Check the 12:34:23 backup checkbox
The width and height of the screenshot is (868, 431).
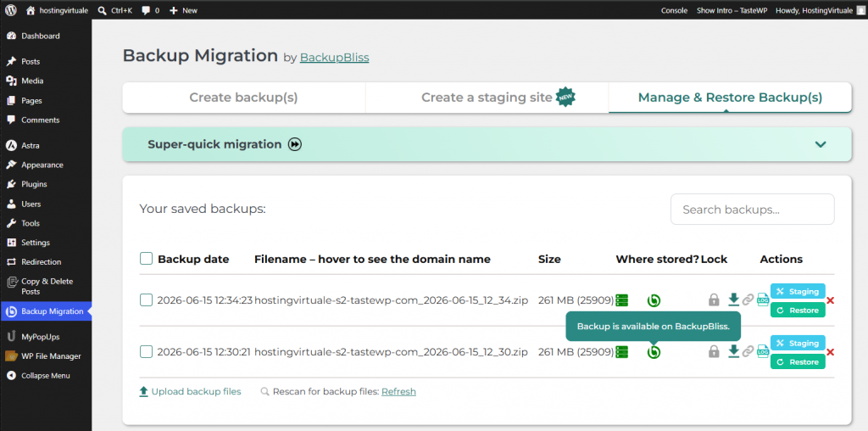(x=146, y=300)
